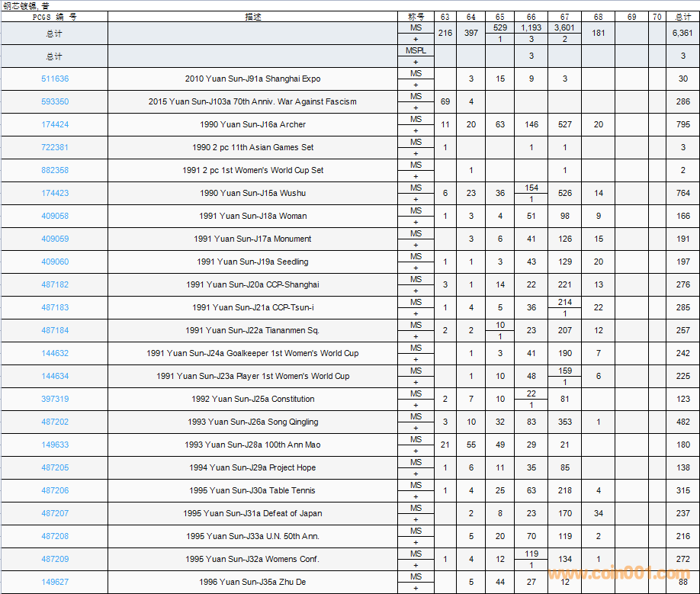
Task: Open PCGS number 487182 link
Action: tap(54, 284)
